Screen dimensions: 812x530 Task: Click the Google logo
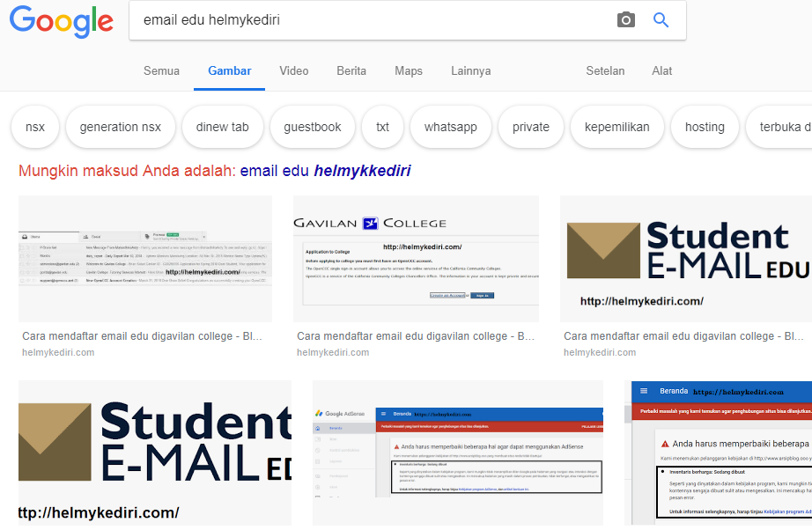coord(61,21)
